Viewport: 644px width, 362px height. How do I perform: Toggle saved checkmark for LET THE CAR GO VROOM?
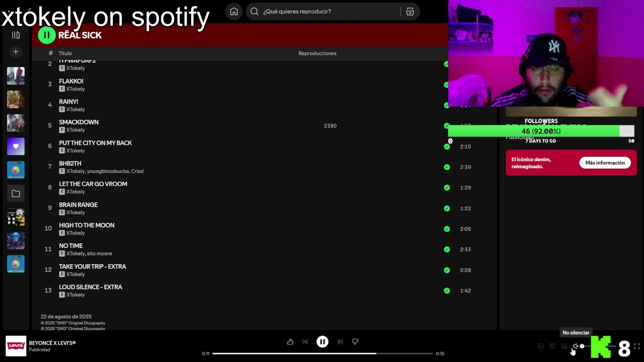coord(447,188)
